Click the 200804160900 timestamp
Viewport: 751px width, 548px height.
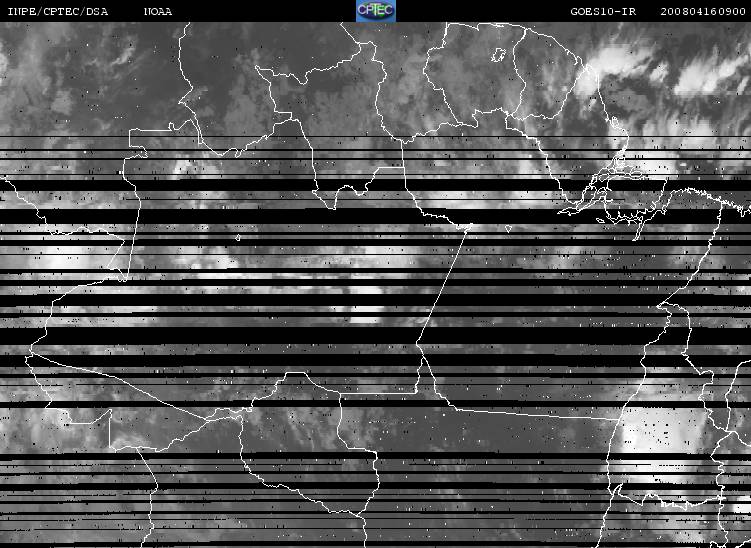click(703, 11)
